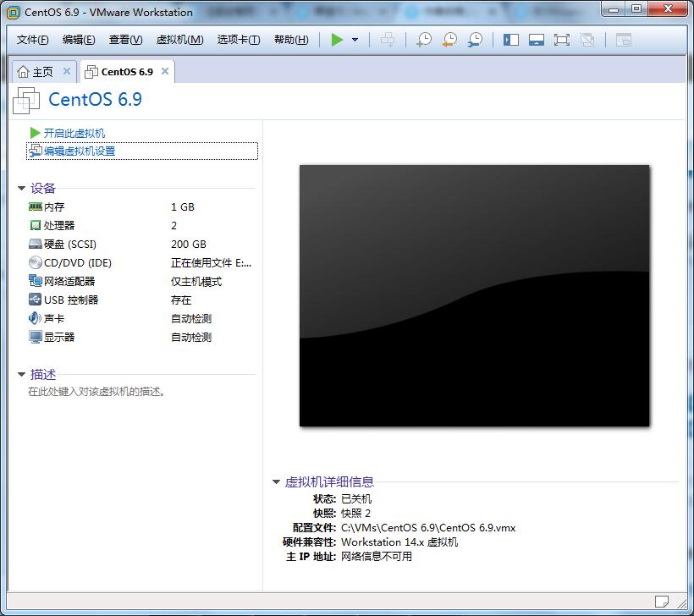Select the 网络适配器 device row

[141, 282]
